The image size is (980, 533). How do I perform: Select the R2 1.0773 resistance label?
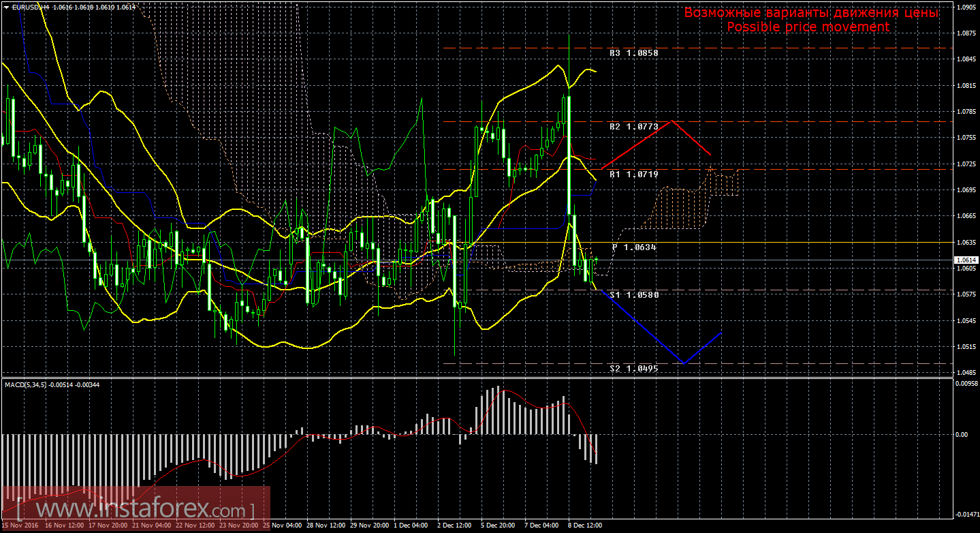coord(633,127)
